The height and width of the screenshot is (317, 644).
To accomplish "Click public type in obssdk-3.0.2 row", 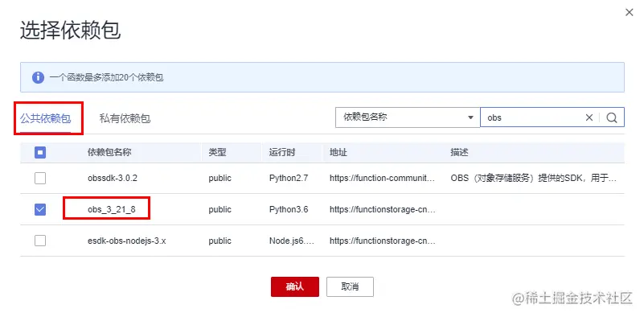I will [219, 179].
